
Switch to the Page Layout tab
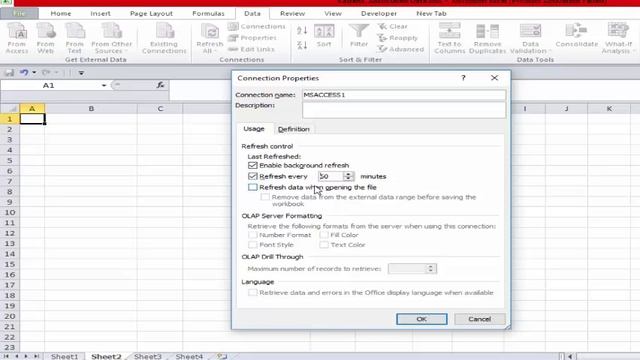click(151, 13)
